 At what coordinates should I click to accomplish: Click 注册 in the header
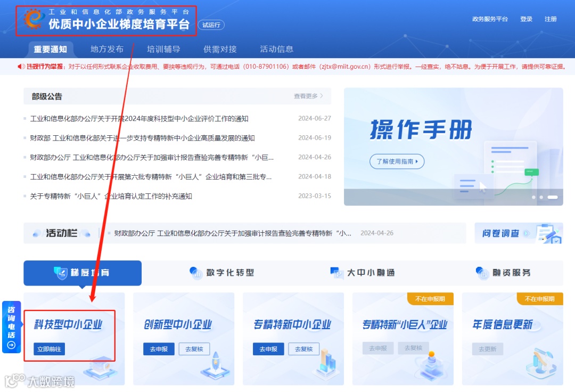551,19
